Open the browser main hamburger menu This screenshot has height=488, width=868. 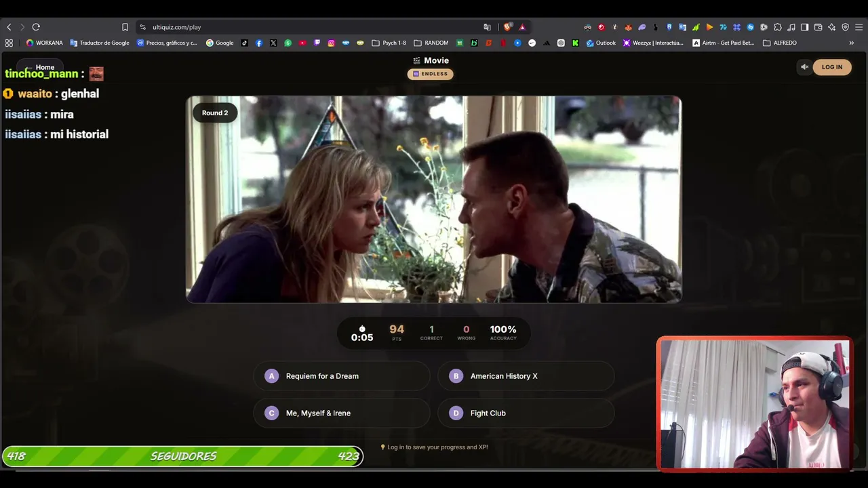tap(859, 27)
